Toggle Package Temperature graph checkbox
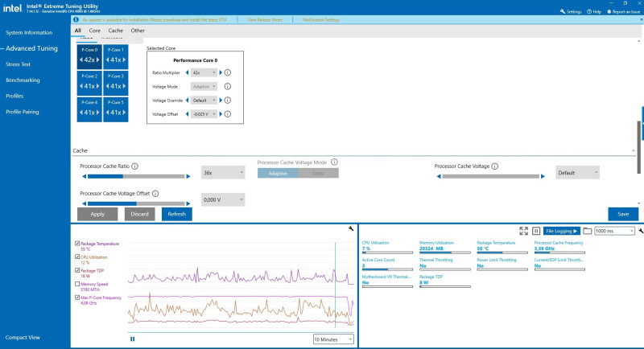644x349 pixels. [x=77, y=243]
